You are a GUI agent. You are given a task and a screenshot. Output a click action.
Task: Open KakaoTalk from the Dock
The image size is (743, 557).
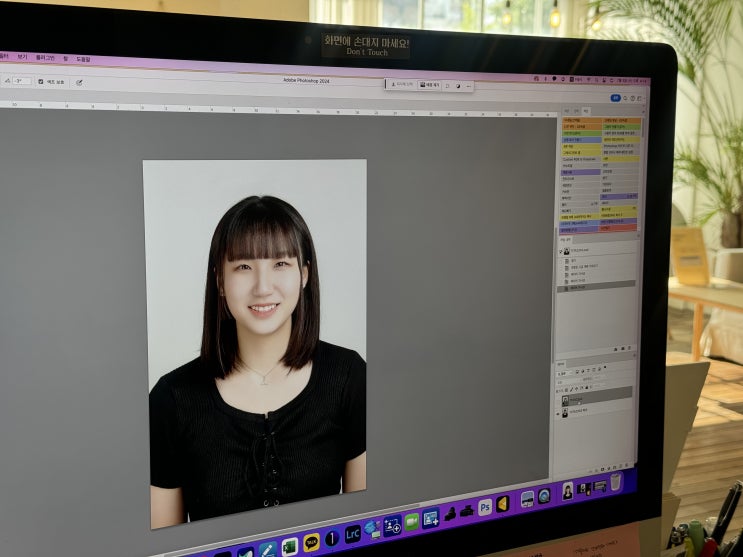pyautogui.click(x=311, y=542)
